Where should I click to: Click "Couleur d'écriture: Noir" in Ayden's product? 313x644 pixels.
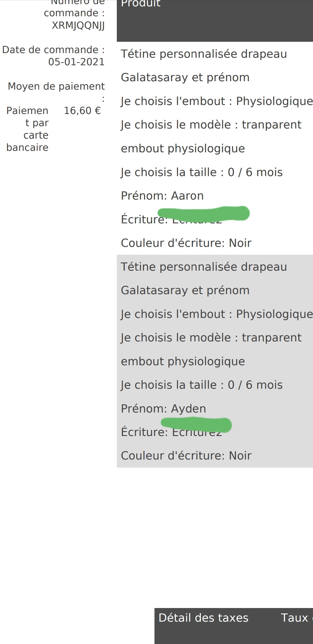click(186, 455)
